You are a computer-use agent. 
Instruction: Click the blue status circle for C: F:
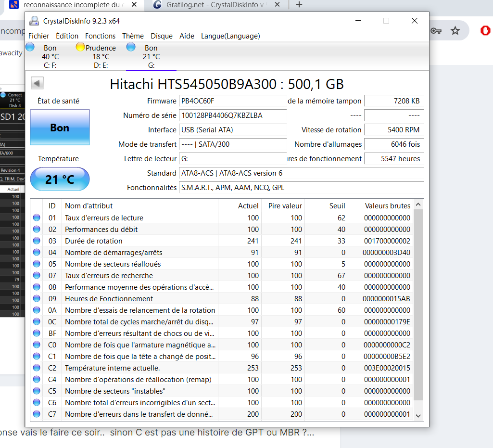coord(30,47)
